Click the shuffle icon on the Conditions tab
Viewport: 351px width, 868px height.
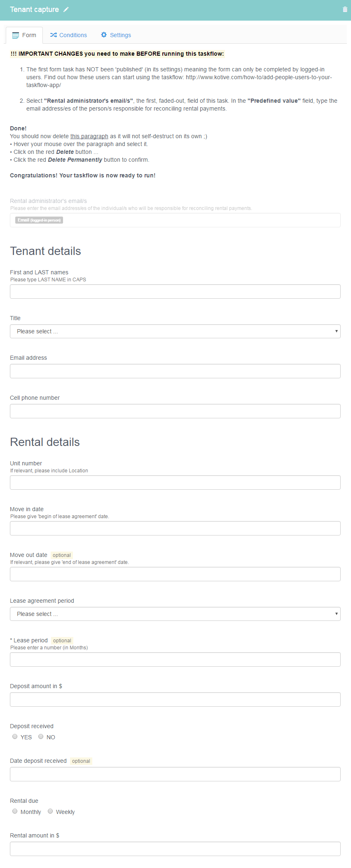click(54, 35)
